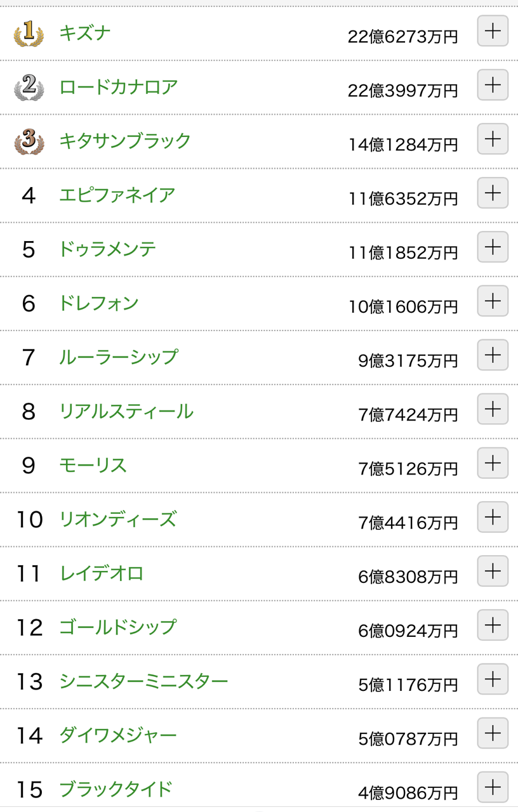Click the gold first-place medal icon
Screen dimensions: 518x812
point(29,34)
